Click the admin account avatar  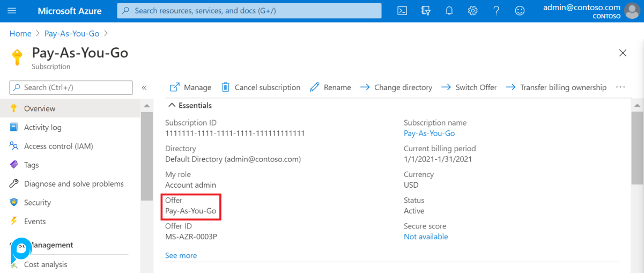pyautogui.click(x=633, y=11)
